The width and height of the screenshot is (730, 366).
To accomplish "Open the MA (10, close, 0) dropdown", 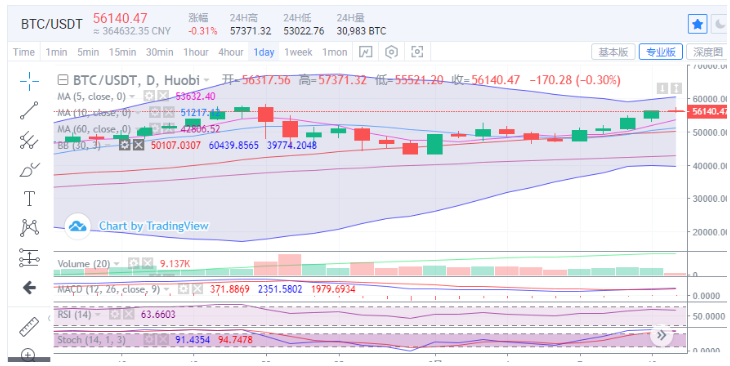I will point(138,113).
